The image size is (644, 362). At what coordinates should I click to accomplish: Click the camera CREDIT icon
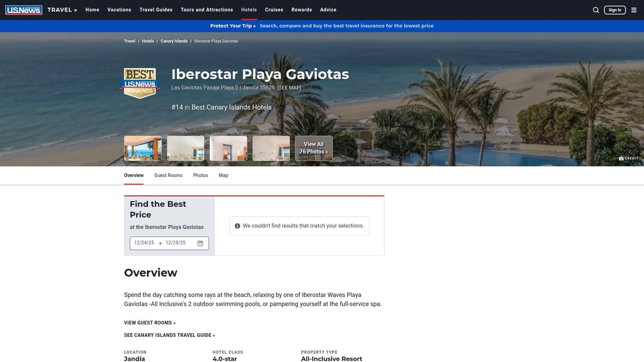pyautogui.click(x=621, y=158)
